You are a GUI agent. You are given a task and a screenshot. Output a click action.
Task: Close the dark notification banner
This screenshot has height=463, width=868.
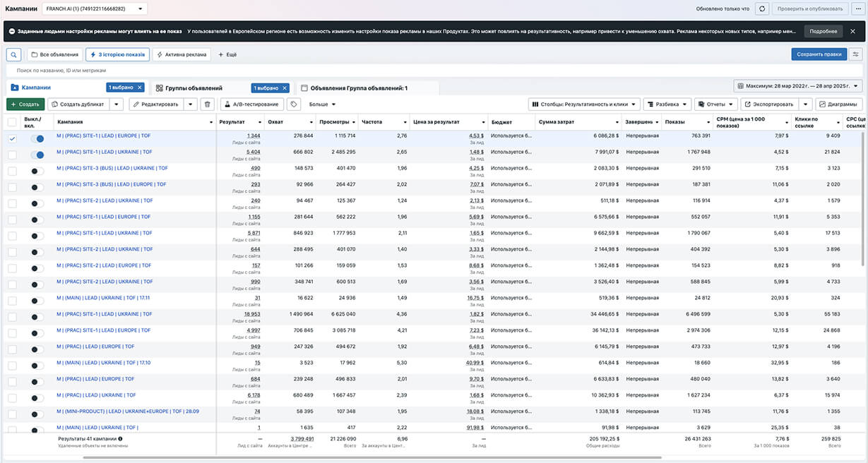(852, 31)
